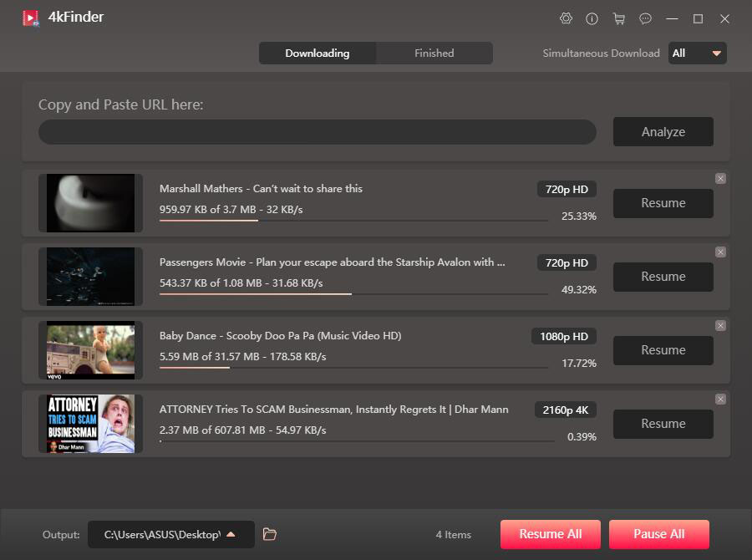Resume the Baby Dance music video download
This screenshot has height=560, width=752.
coord(663,350)
